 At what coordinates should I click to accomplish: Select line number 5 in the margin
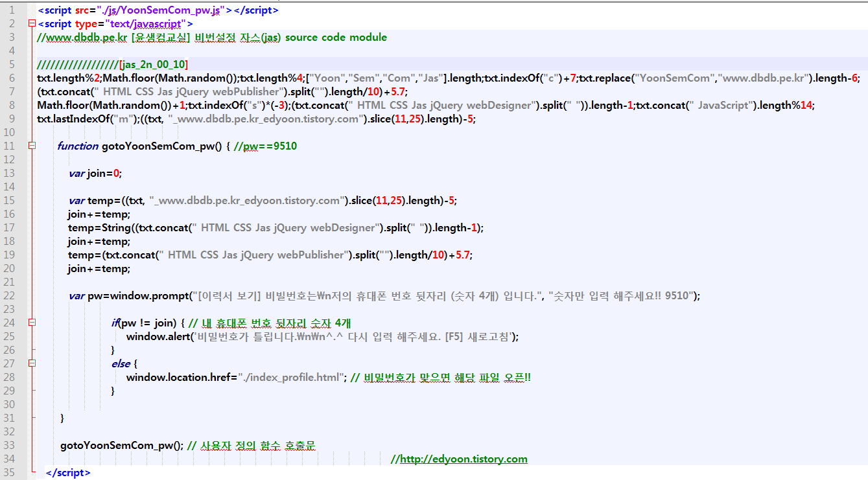[x=12, y=65]
